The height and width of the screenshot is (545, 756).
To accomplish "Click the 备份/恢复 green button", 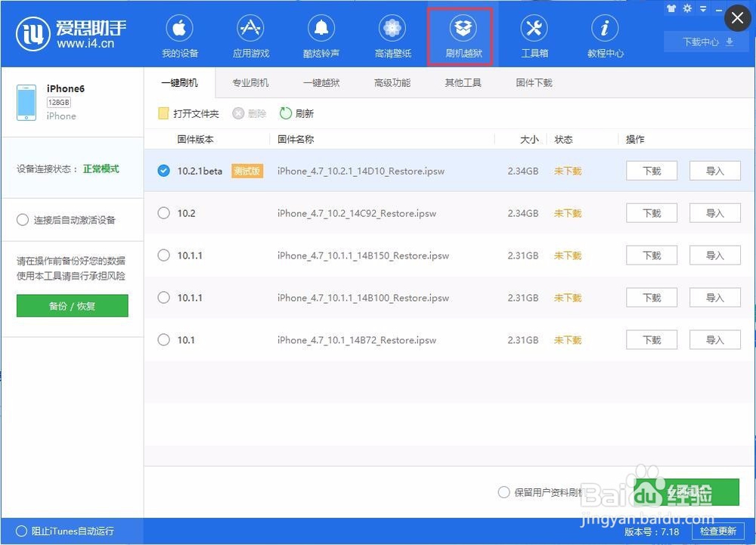I will pyautogui.click(x=72, y=307).
